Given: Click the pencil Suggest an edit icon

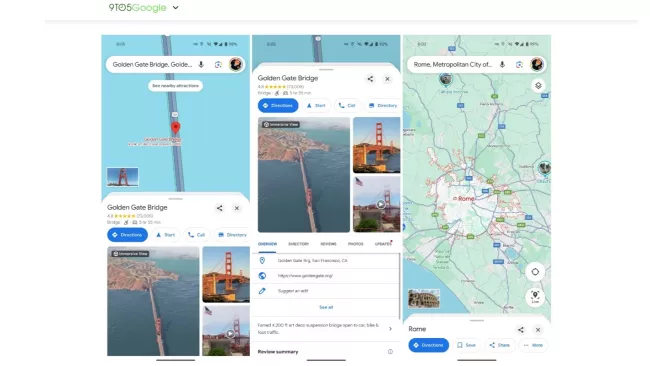Looking at the screenshot, I should 262,291.
